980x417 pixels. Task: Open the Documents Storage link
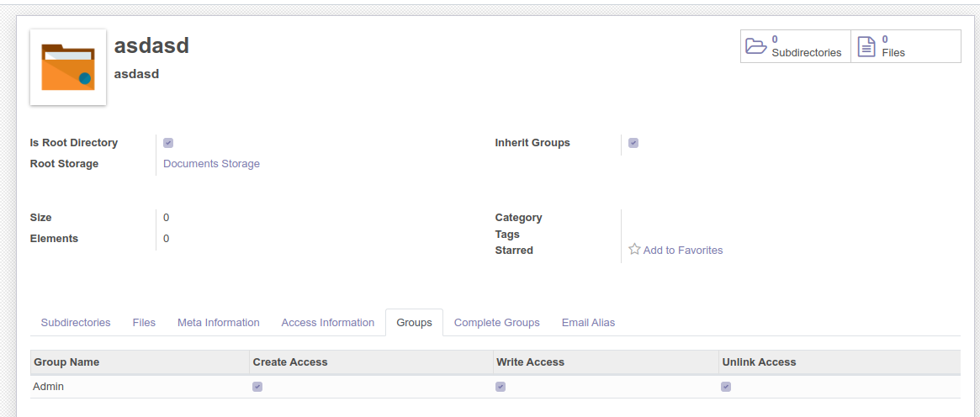(x=211, y=164)
